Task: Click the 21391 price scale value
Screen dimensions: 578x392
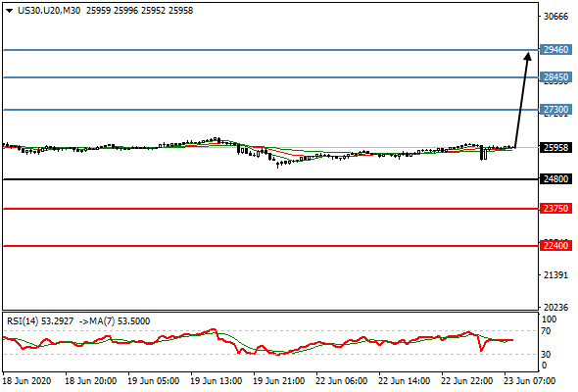Action: [x=555, y=275]
